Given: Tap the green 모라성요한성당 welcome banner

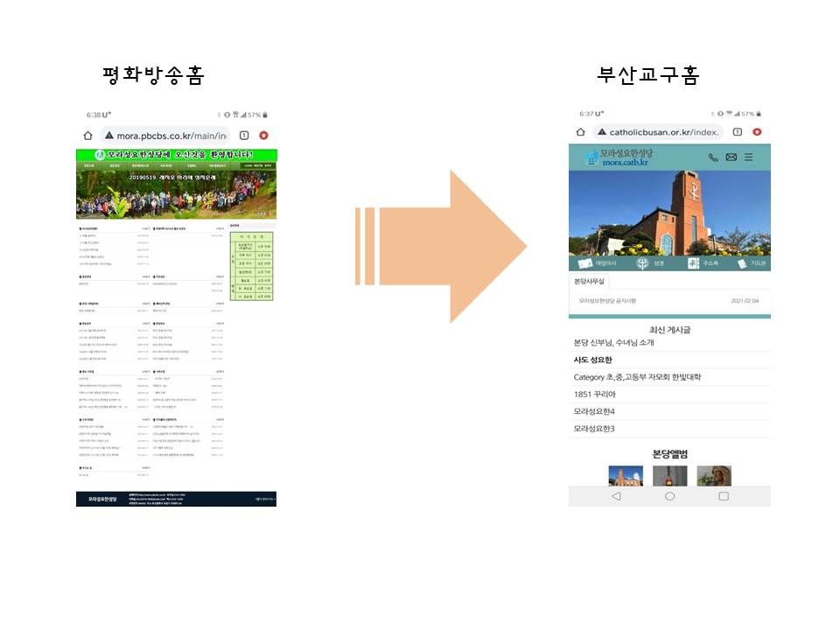Looking at the screenshot, I should pos(176,155).
